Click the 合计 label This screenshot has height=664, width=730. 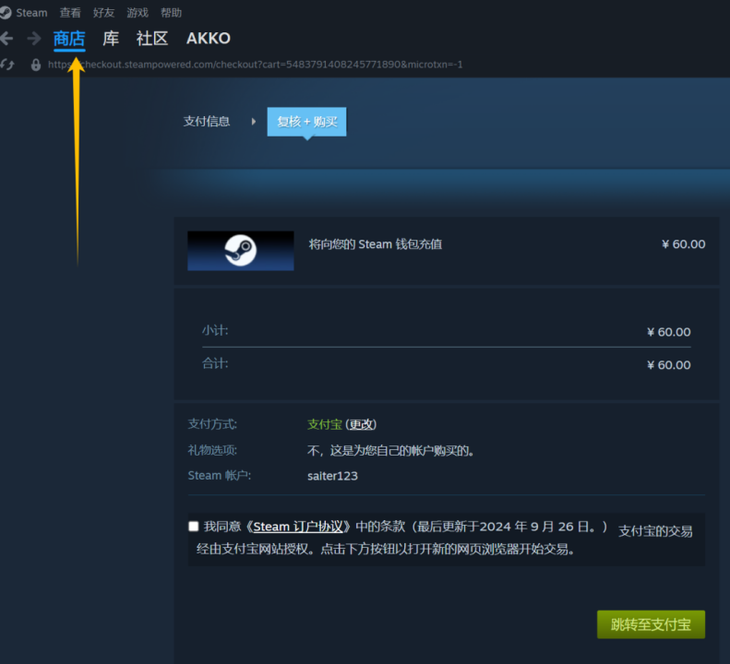(215, 363)
